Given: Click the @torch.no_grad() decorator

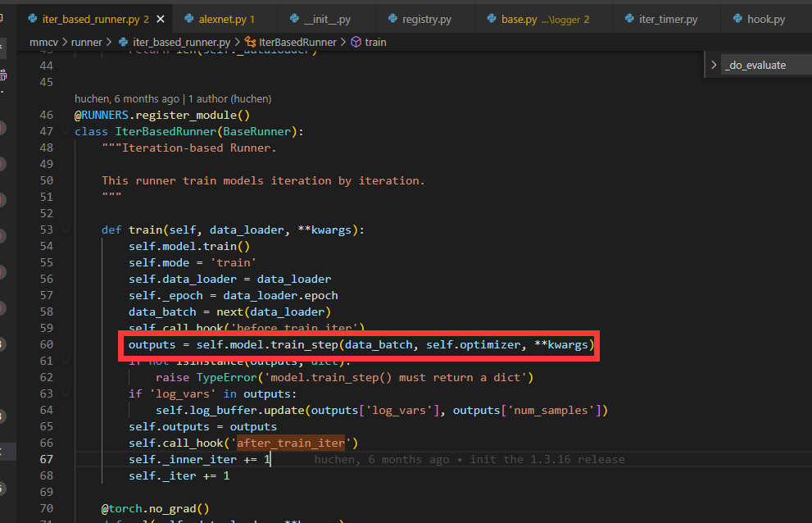Looking at the screenshot, I should [156, 508].
